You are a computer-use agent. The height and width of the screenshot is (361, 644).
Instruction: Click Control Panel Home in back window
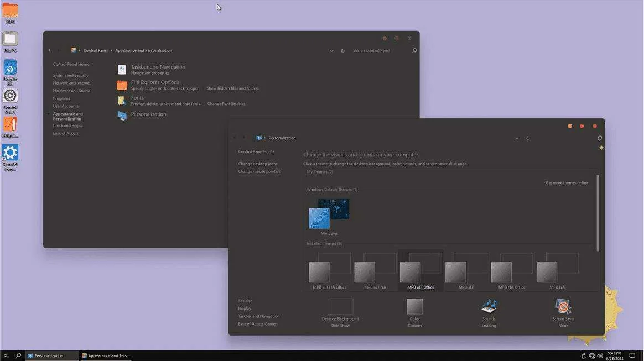point(71,65)
